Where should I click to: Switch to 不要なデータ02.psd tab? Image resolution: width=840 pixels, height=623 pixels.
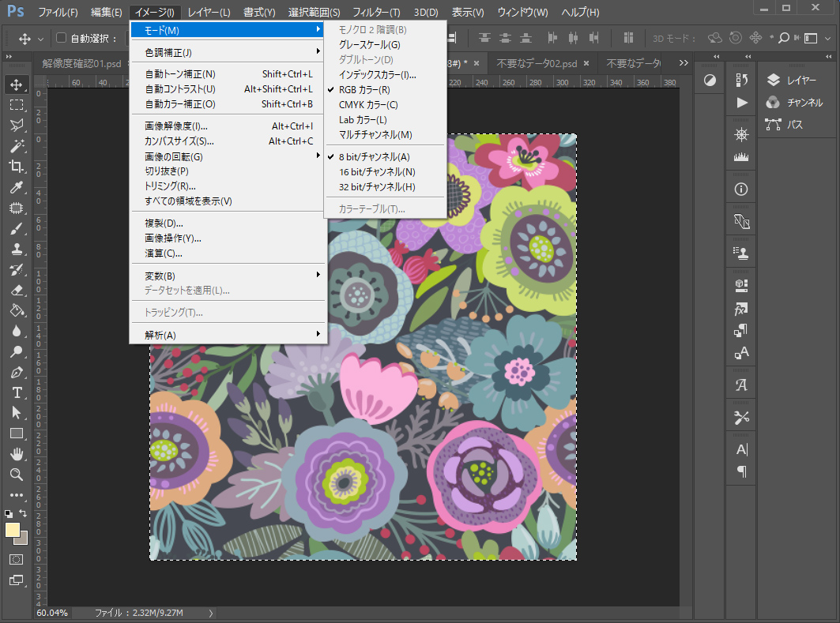537,64
